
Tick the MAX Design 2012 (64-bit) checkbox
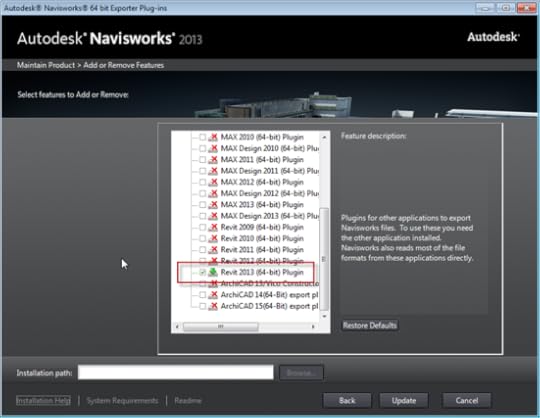click(x=202, y=194)
